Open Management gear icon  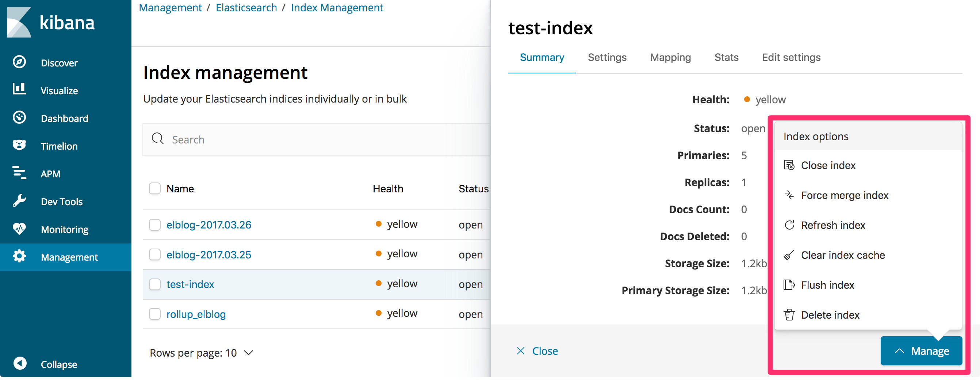point(19,256)
